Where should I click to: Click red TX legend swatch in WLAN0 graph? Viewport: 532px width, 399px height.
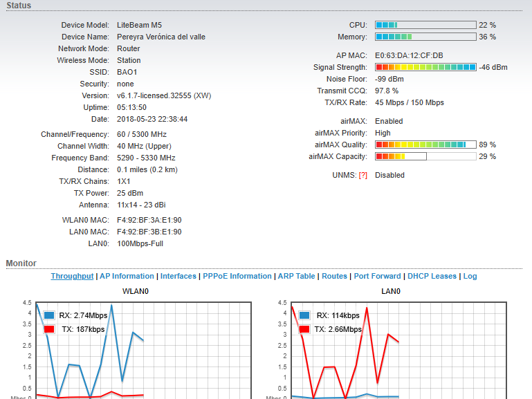pyautogui.click(x=49, y=329)
